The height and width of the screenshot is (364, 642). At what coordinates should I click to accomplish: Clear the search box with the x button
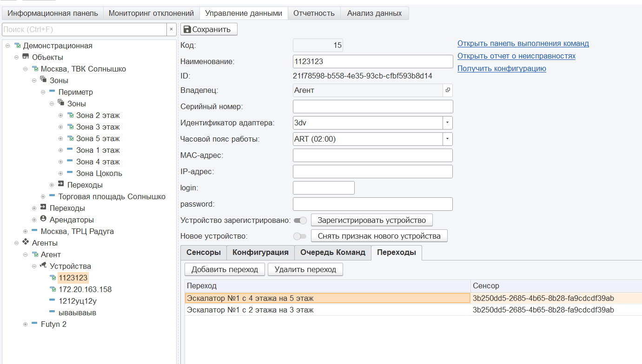click(x=171, y=29)
